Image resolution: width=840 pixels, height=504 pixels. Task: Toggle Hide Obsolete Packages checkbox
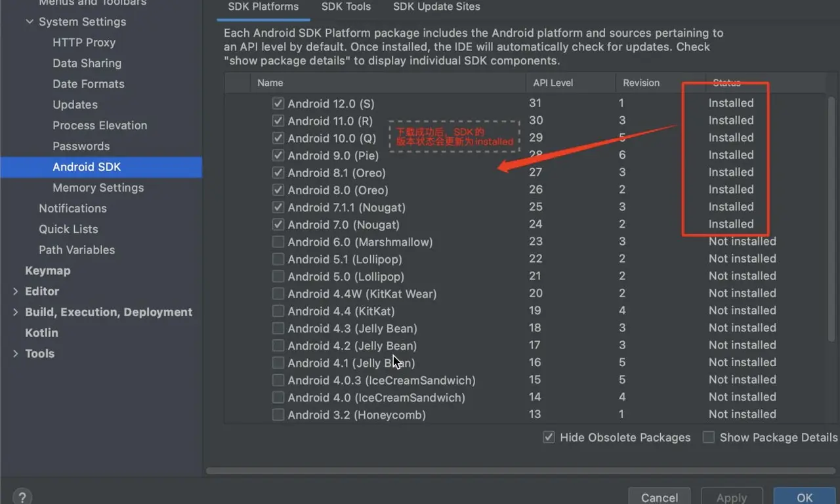click(x=549, y=437)
